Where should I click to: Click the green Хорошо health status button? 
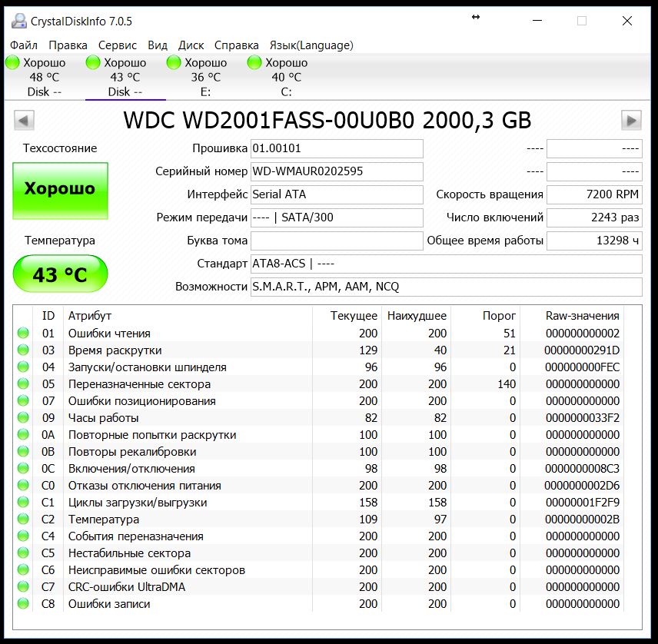[61, 191]
